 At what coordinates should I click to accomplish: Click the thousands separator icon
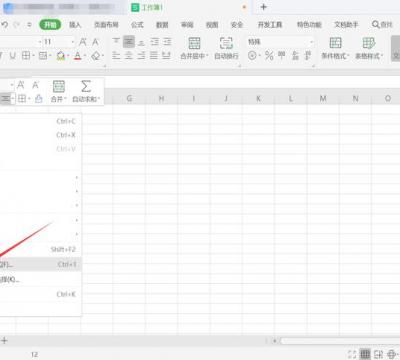282,55
